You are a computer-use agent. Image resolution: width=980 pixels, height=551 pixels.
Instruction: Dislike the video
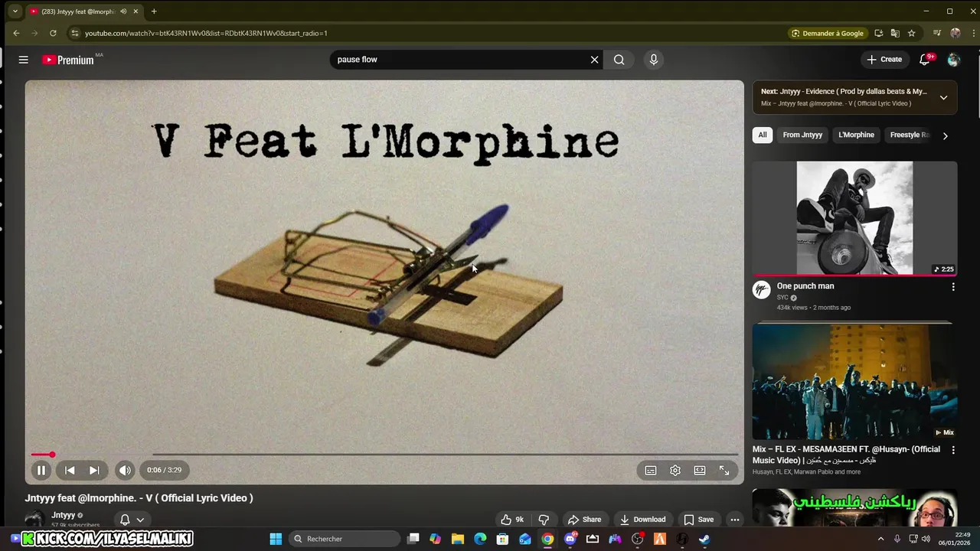pyautogui.click(x=544, y=520)
